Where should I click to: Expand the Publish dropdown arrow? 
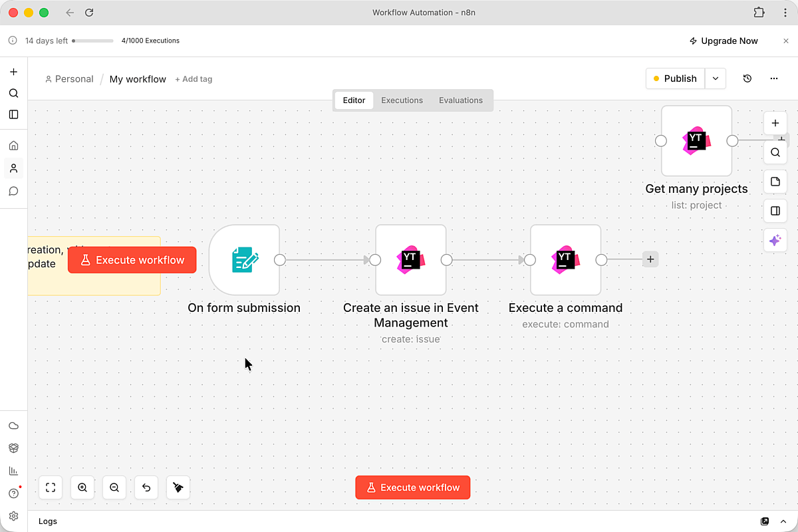coord(716,78)
